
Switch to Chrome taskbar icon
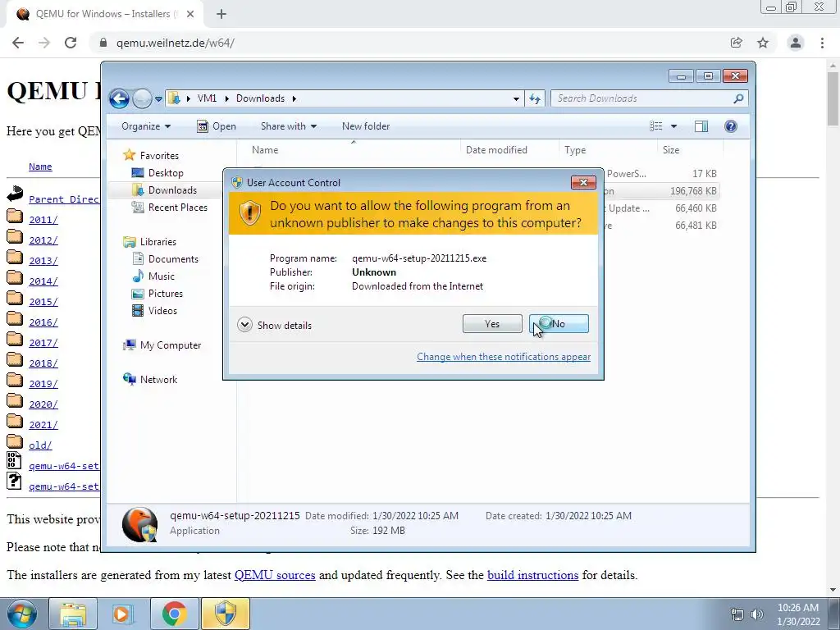174,614
